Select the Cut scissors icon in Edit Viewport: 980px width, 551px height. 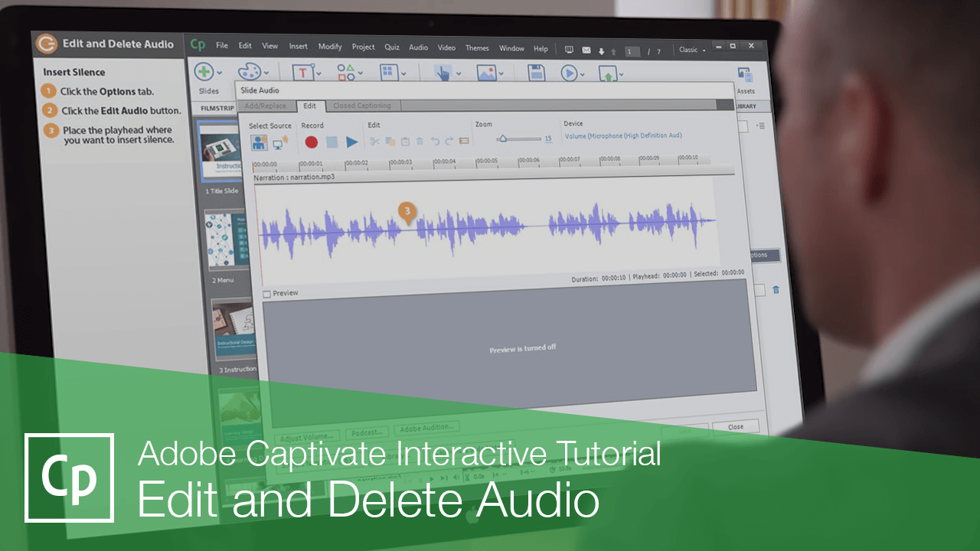pyautogui.click(x=374, y=140)
